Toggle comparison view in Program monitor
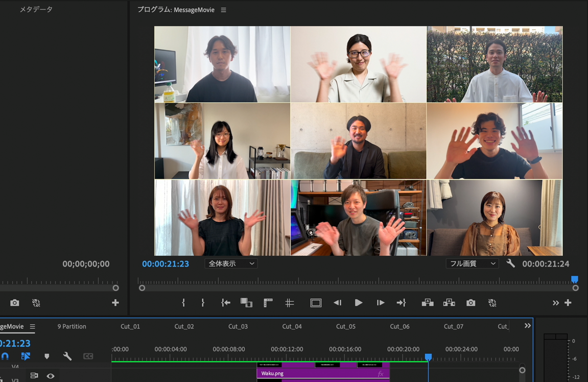The image size is (588, 382). coord(492,302)
